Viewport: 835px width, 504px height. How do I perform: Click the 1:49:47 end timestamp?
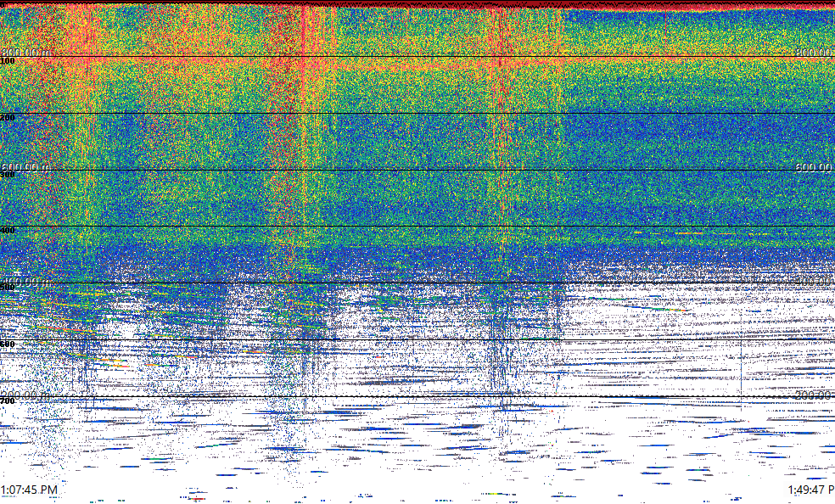click(x=811, y=490)
